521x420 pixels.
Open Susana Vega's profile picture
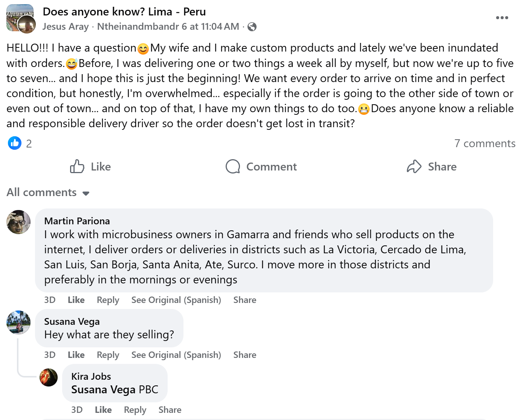click(18, 322)
